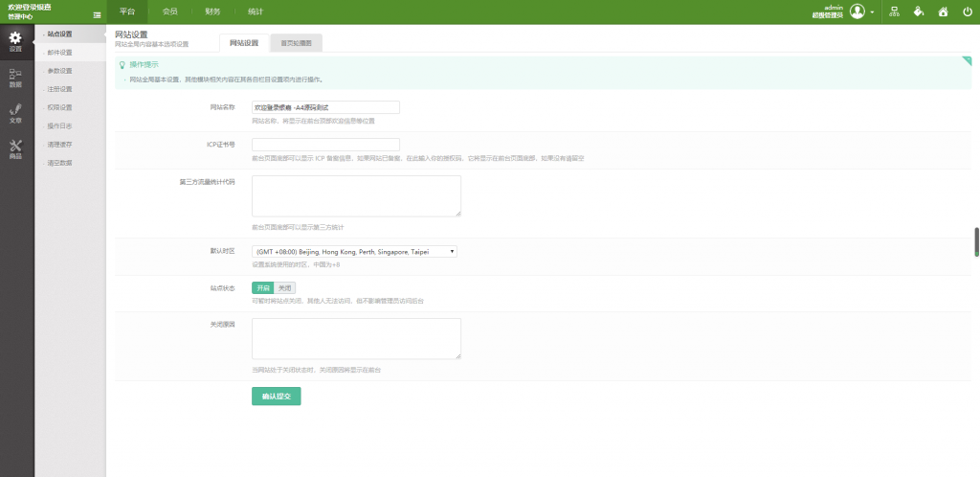Image resolution: width=980 pixels, height=477 pixels.
Task: Switch to the 首页轮播图 tab
Action: click(x=295, y=43)
